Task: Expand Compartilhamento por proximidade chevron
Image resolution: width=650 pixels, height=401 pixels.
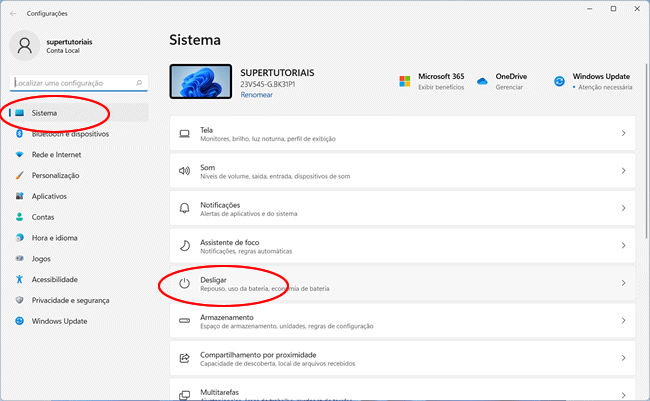Action: click(x=623, y=358)
